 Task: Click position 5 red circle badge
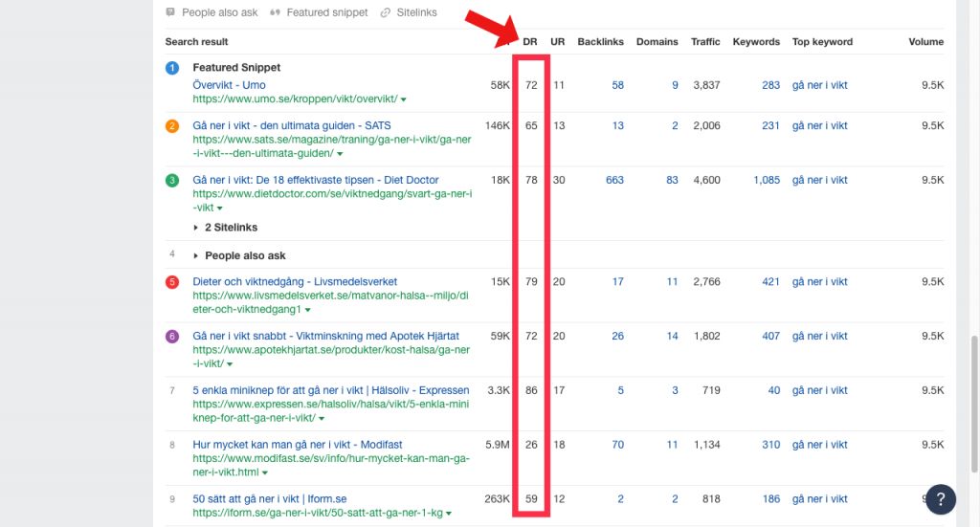tap(172, 282)
